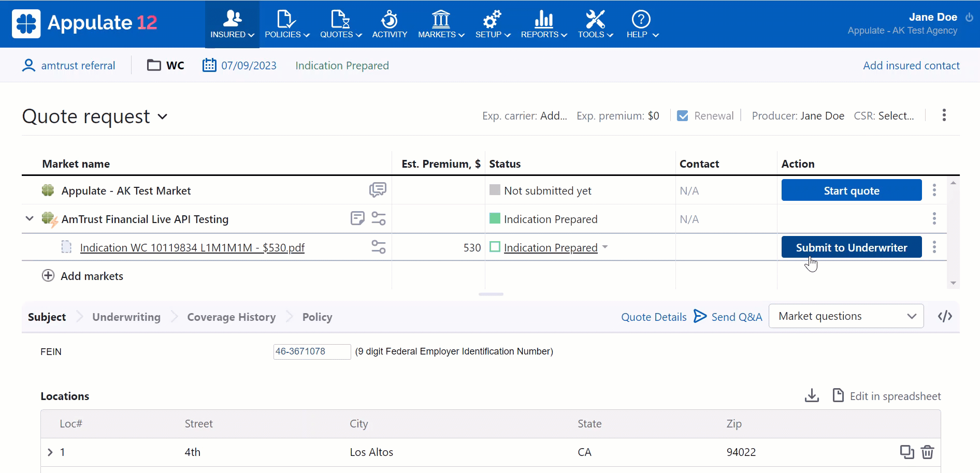Click the markets list scroll-up arrow
The width and height of the screenshot is (980, 473).
point(953,183)
